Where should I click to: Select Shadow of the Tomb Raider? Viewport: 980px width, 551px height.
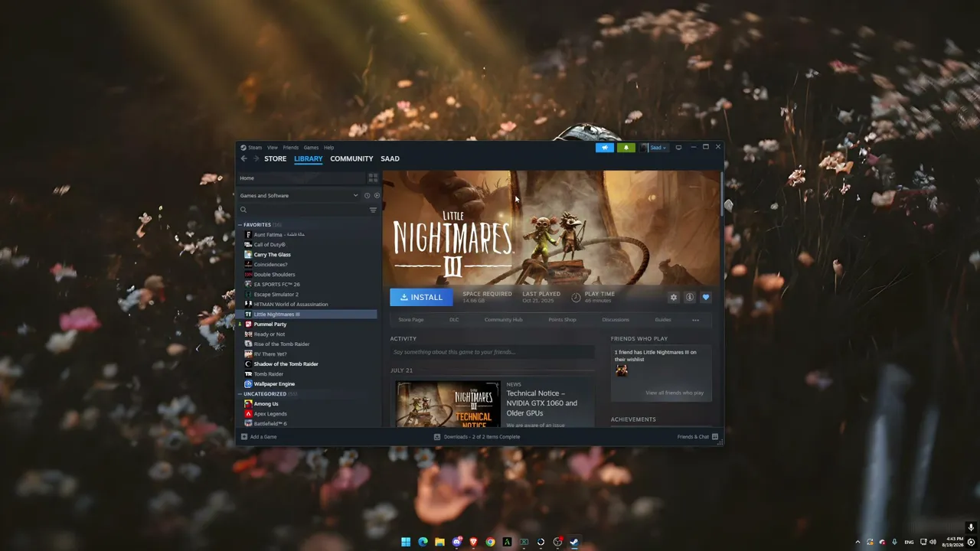click(x=308, y=364)
